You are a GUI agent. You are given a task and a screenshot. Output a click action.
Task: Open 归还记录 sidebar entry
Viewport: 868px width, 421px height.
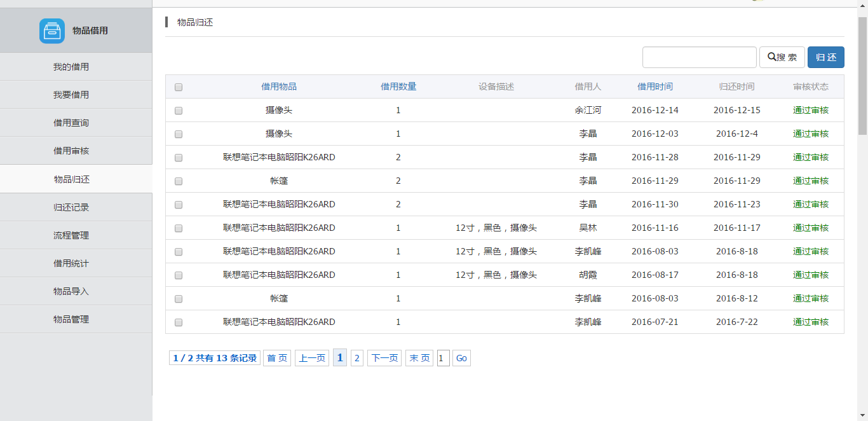pyautogui.click(x=71, y=207)
